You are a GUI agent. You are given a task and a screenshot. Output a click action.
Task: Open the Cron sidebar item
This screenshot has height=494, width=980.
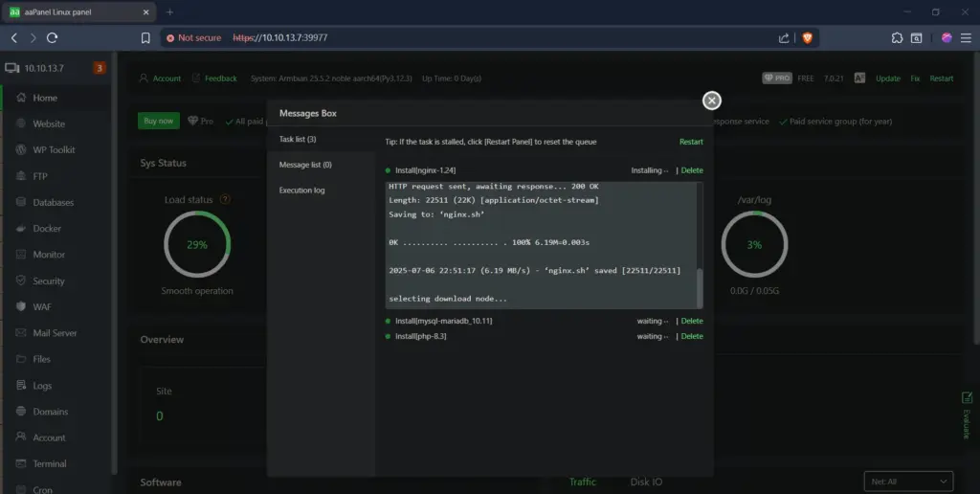click(42, 489)
